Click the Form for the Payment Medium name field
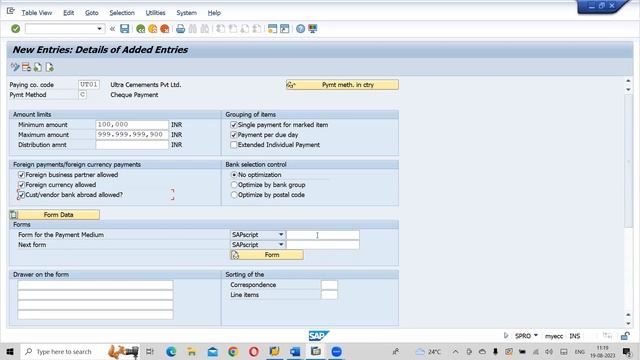The height and width of the screenshot is (360, 640). 322,235
